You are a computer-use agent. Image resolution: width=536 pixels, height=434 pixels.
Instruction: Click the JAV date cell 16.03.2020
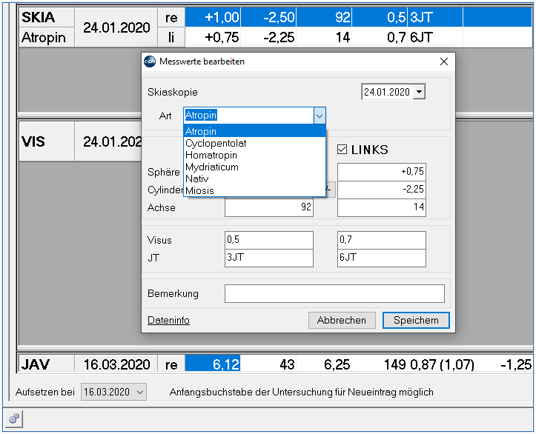click(116, 364)
